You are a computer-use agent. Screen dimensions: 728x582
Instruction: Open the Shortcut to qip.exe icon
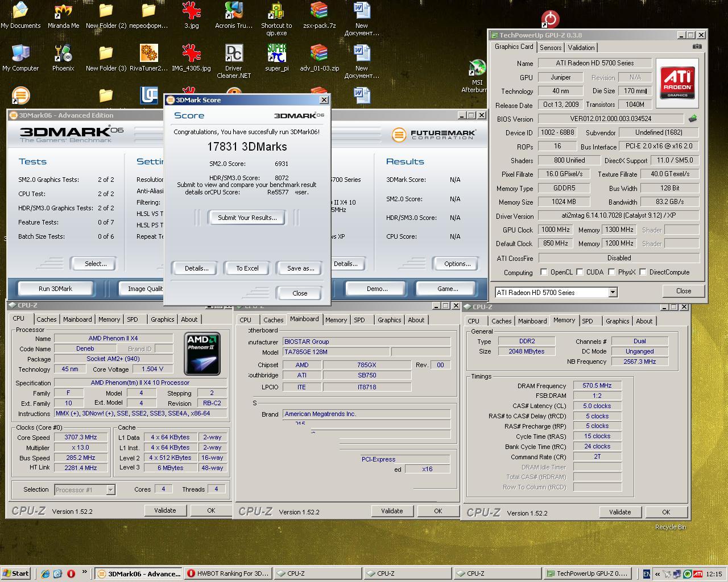[276, 18]
